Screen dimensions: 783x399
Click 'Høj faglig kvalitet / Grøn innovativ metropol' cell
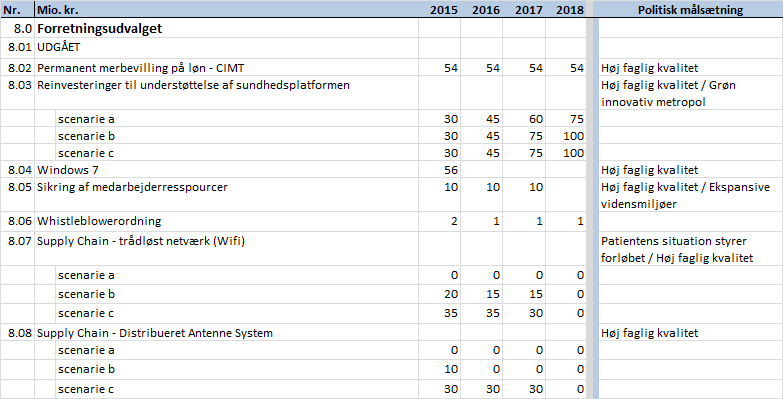(691, 93)
